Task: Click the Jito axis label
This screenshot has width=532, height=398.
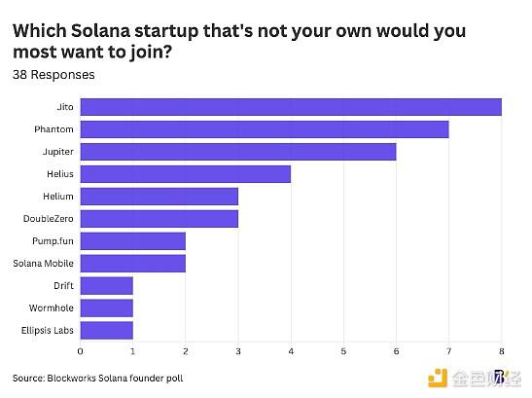Action: (x=65, y=107)
